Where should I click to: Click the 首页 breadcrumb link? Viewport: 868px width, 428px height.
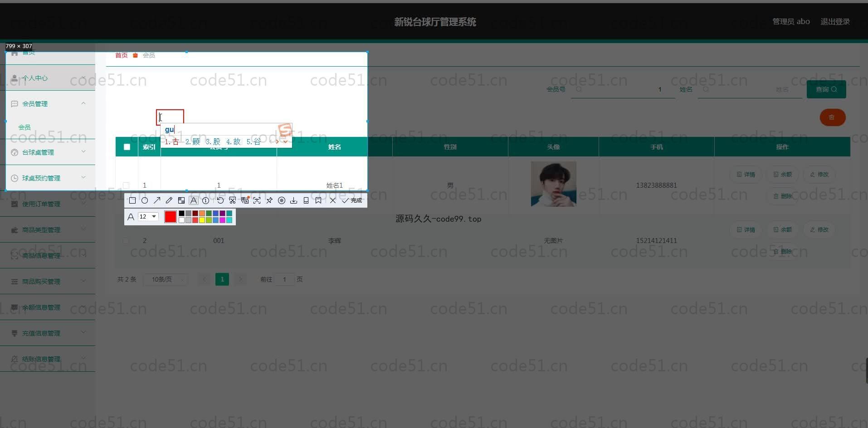[121, 55]
